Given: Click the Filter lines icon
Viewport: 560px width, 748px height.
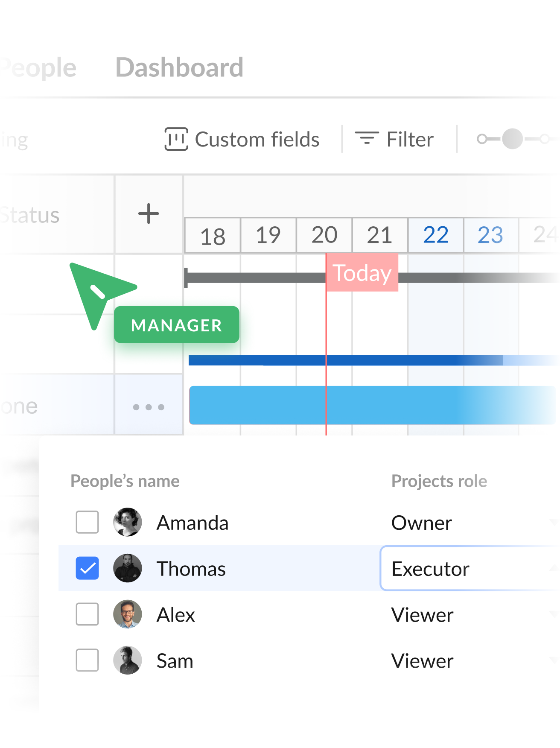Looking at the screenshot, I should 367,138.
